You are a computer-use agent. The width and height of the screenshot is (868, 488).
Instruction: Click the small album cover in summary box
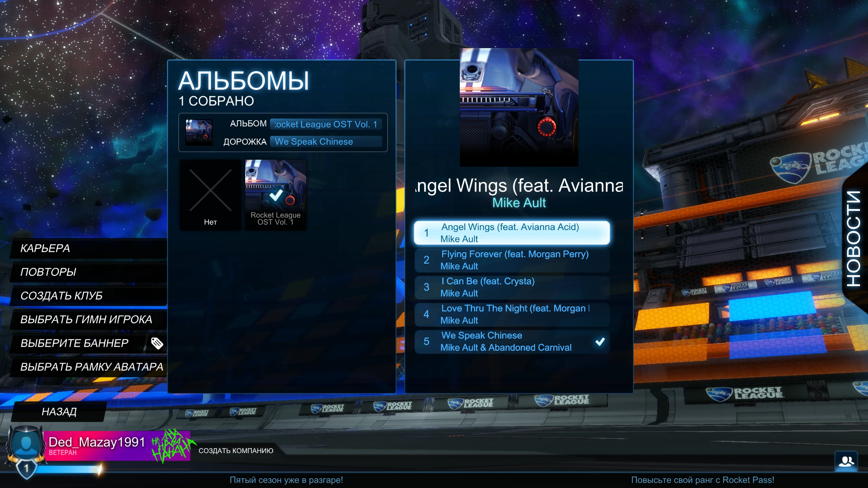pyautogui.click(x=199, y=133)
